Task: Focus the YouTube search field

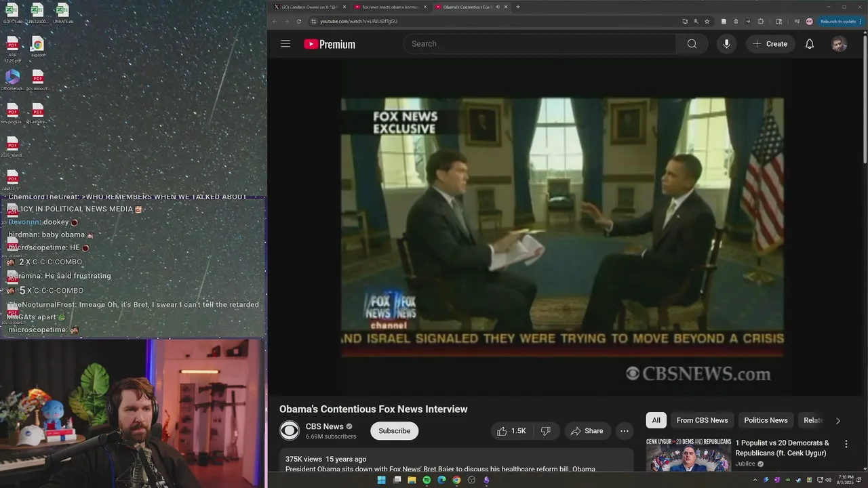Action: pyautogui.click(x=540, y=44)
